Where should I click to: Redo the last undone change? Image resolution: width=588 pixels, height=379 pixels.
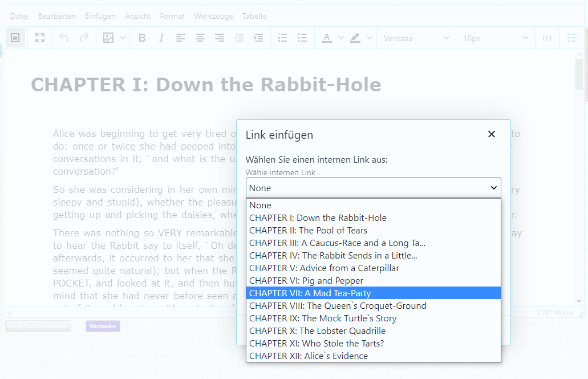click(x=83, y=38)
